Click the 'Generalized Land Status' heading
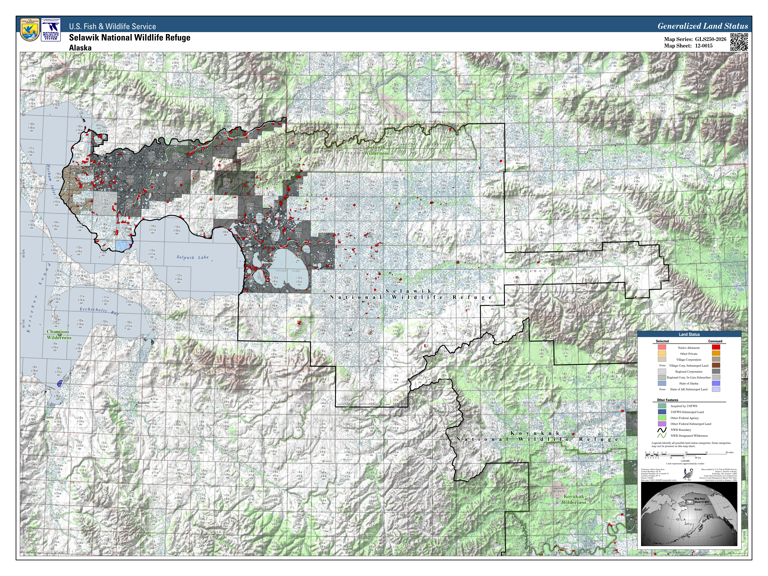This screenshot has height=576, width=768. click(x=702, y=26)
